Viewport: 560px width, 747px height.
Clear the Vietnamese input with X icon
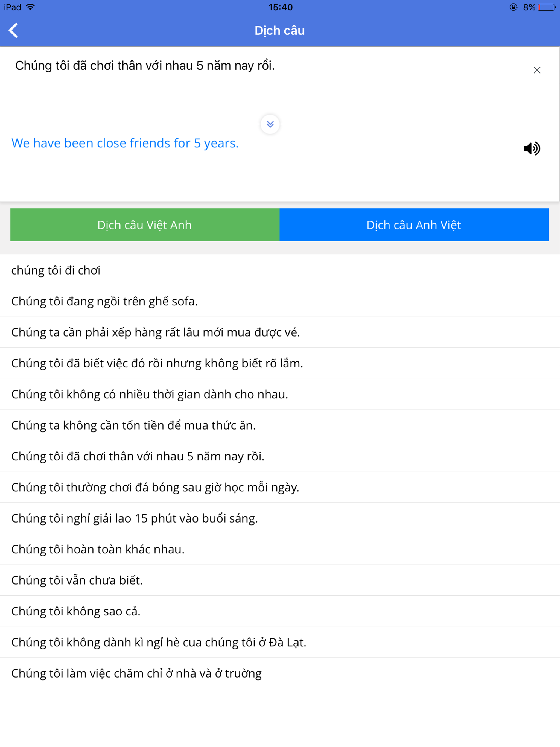537,70
